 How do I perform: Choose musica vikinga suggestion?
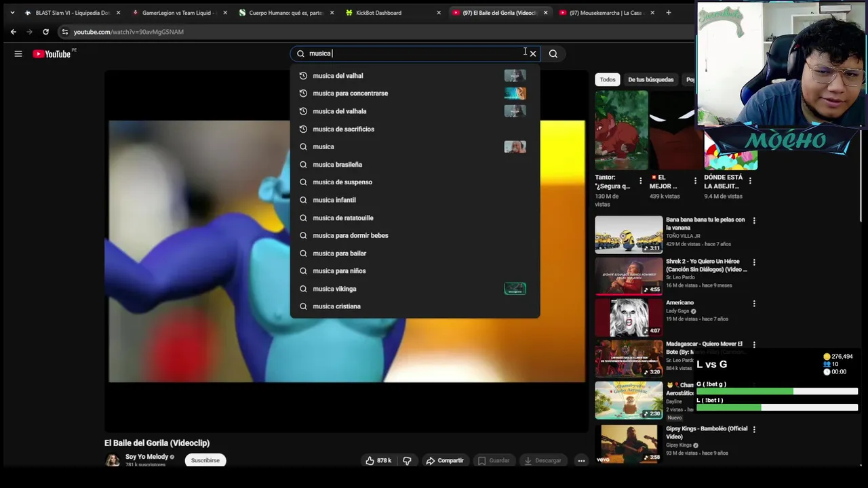(415, 289)
